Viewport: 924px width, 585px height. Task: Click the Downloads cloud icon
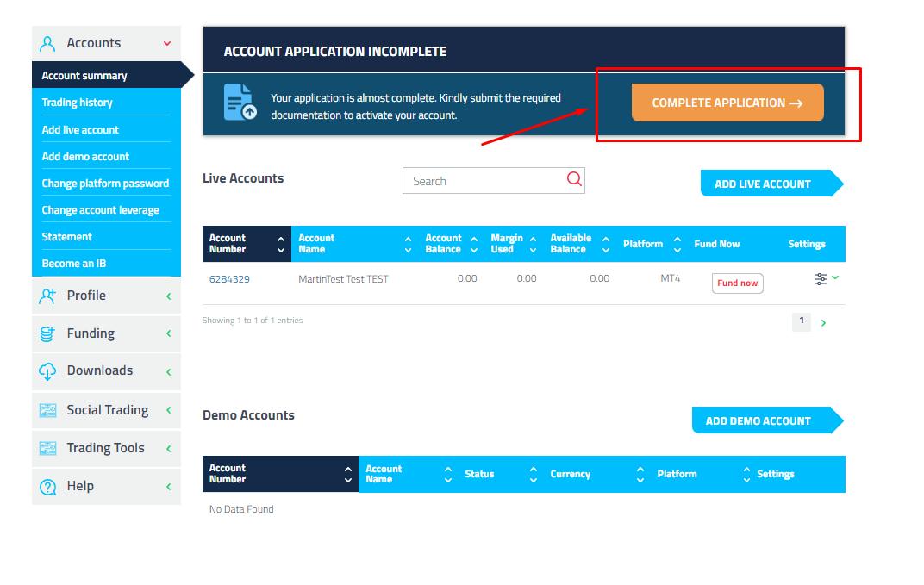48,371
